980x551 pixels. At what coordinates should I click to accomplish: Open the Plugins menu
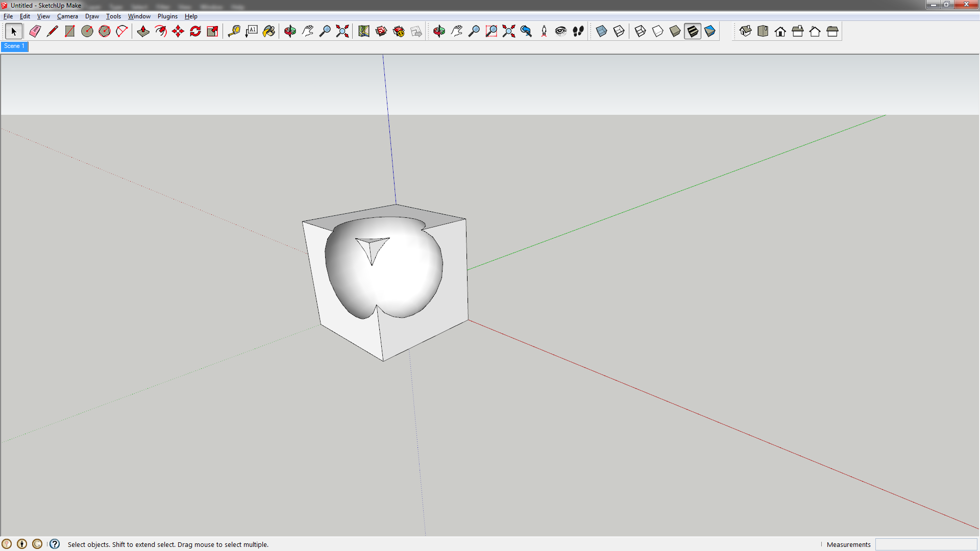(167, 16)
